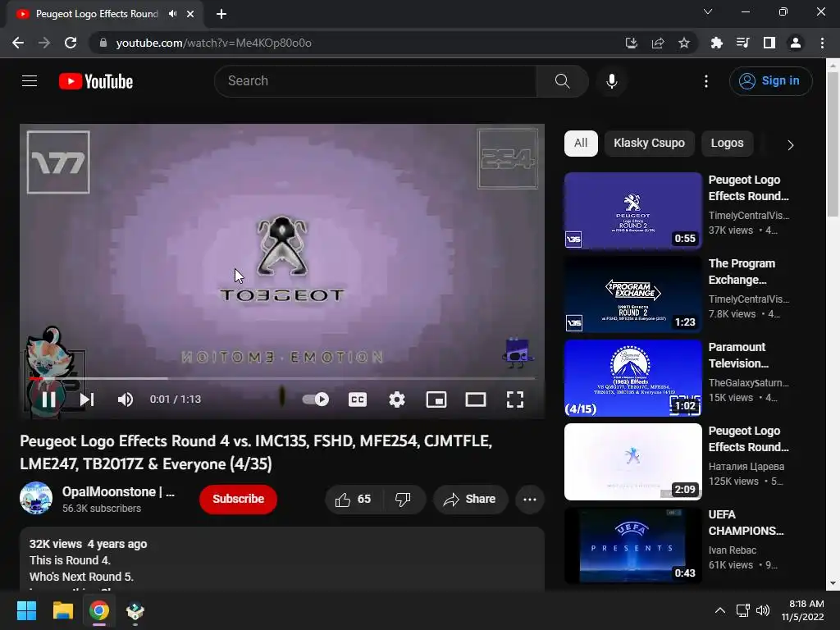The width and height of the screenshot is (840, 630).
Task: Open the OpalMoonstone channel avatar
Action: 36,498
